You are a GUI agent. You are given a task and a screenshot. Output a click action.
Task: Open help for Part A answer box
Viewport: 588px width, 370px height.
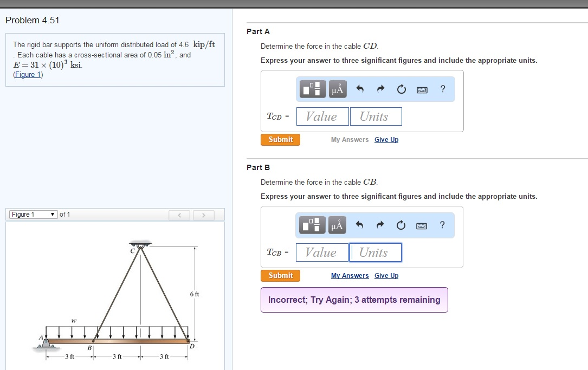(x=443, y=89)
